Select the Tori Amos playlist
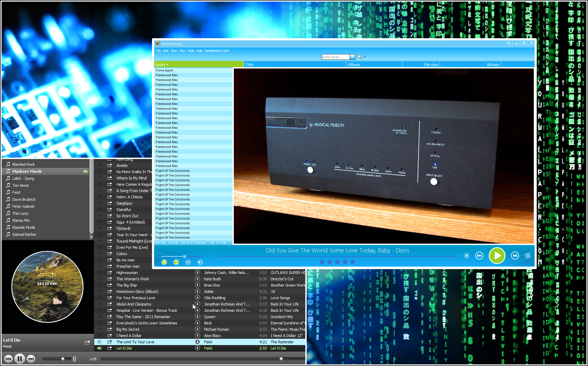This screenshot has height=366, width=588. click(x=20, y=186)
